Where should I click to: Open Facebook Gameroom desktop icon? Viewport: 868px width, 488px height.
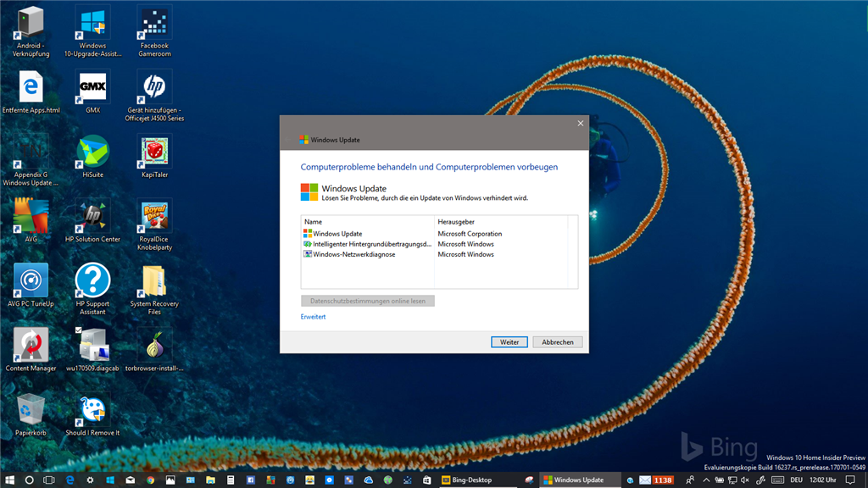154,31
